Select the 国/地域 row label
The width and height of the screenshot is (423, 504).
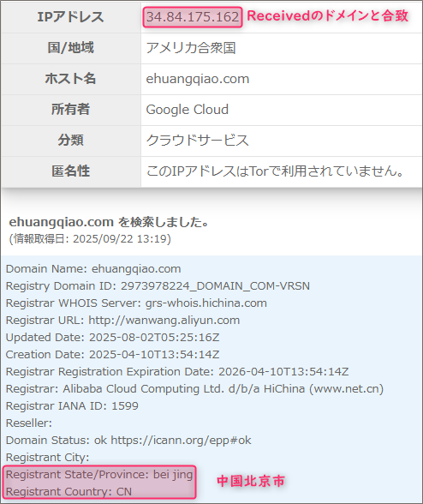pyautogui.click(x=71, y=48)
